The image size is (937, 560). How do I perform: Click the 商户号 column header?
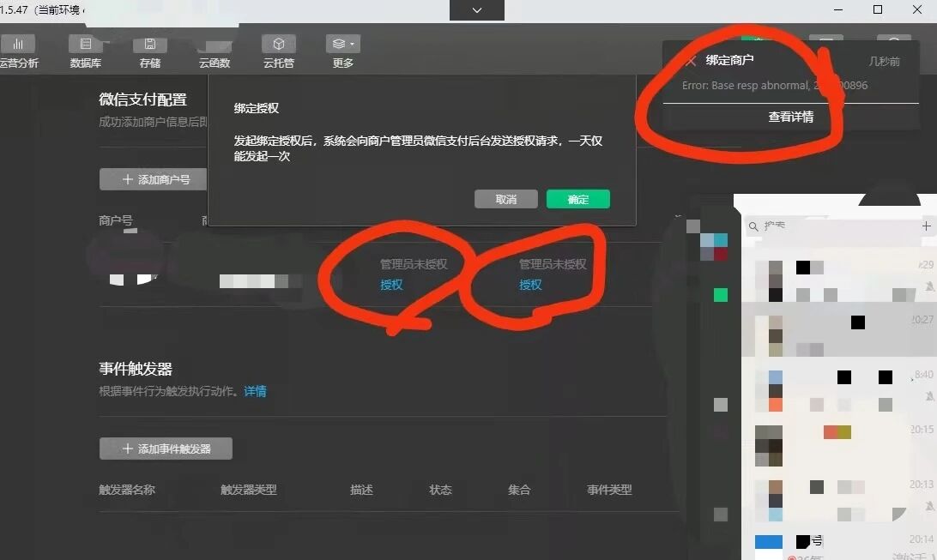115,220
